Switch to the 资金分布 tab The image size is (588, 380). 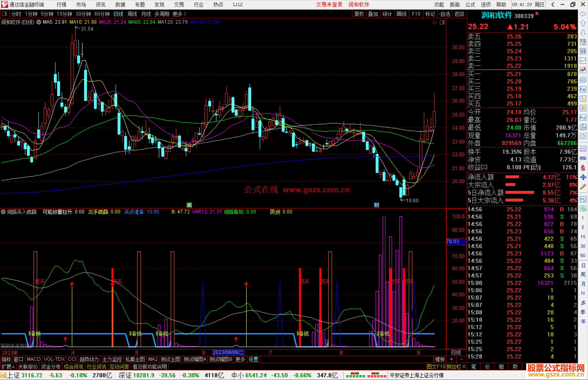[51, 367]
